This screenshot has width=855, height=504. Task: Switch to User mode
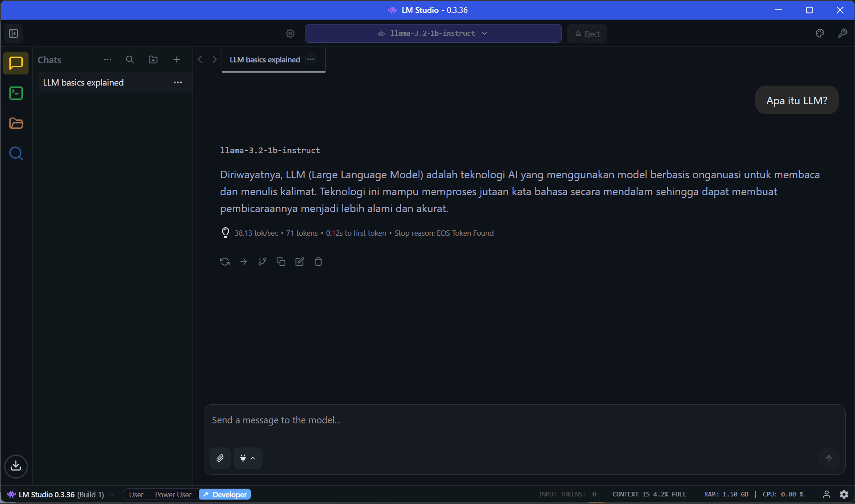click(136, 495)
